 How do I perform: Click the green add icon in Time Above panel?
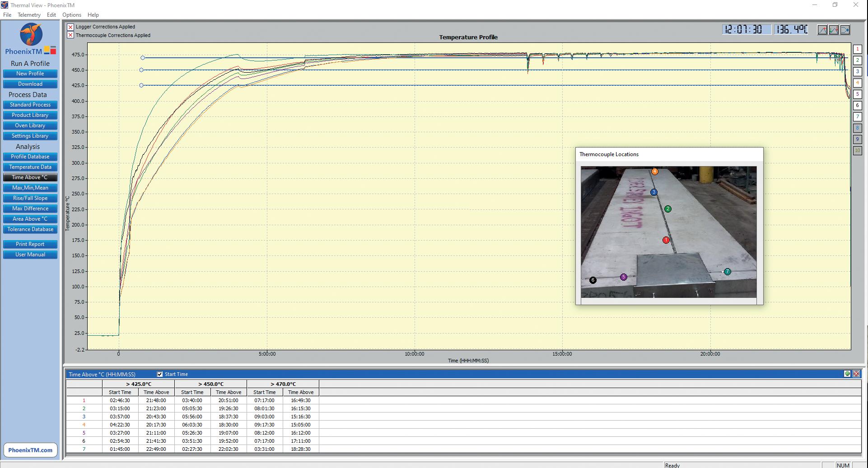(847, 374)
